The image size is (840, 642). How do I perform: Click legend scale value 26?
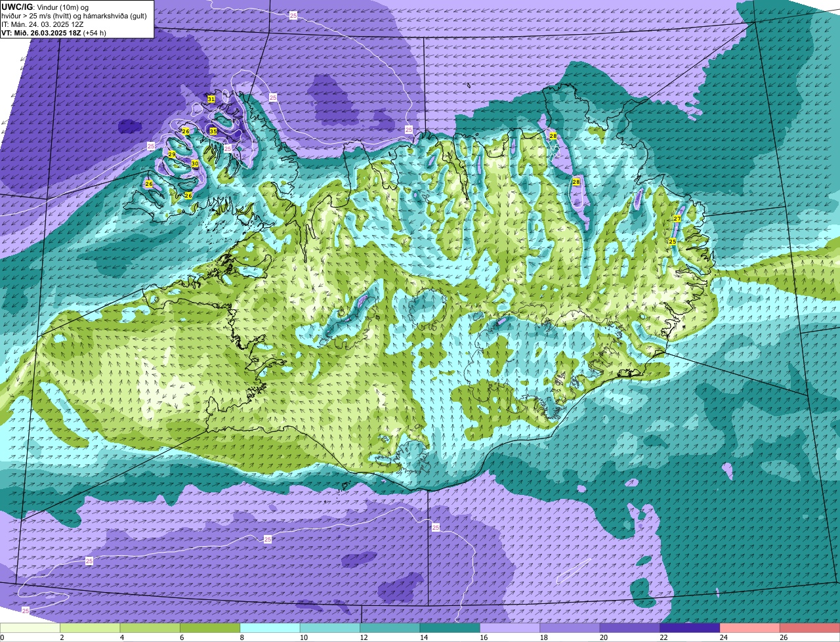(x=784, y=637)
